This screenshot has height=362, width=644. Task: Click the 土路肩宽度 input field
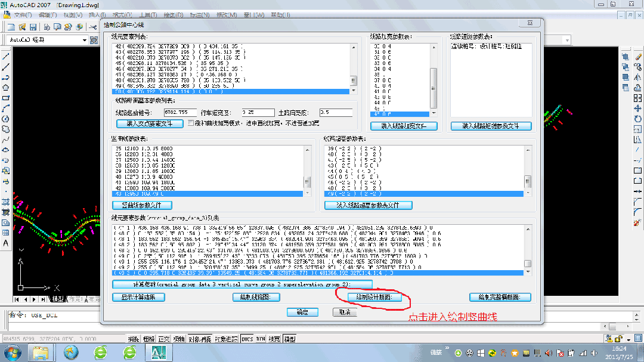pyautogui.click(x=336, y=112)
